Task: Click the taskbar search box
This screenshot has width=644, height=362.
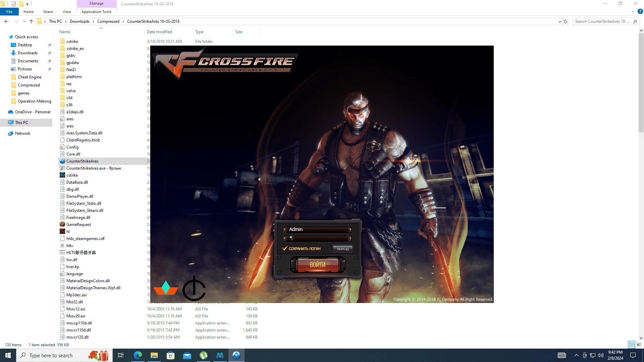Action: point(64,355)
